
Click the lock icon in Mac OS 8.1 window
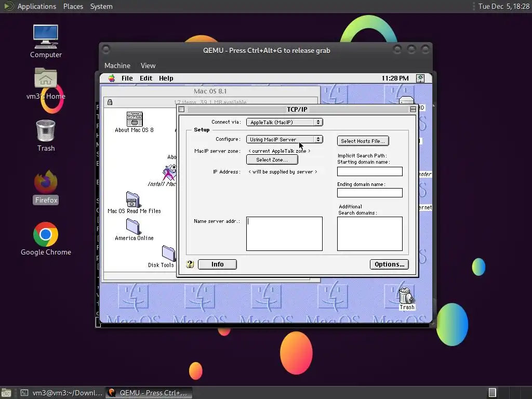point(110,102)
